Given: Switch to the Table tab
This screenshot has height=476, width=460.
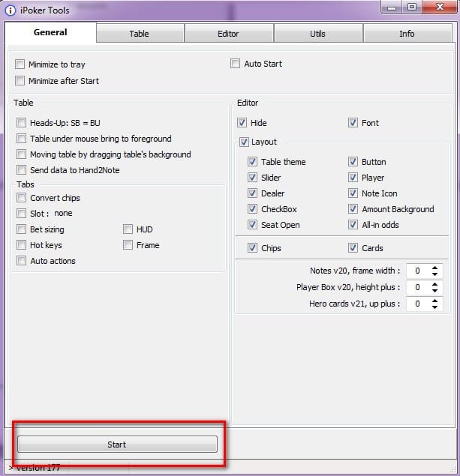Looking at the screenshot, I should click(x=140, y=34).
